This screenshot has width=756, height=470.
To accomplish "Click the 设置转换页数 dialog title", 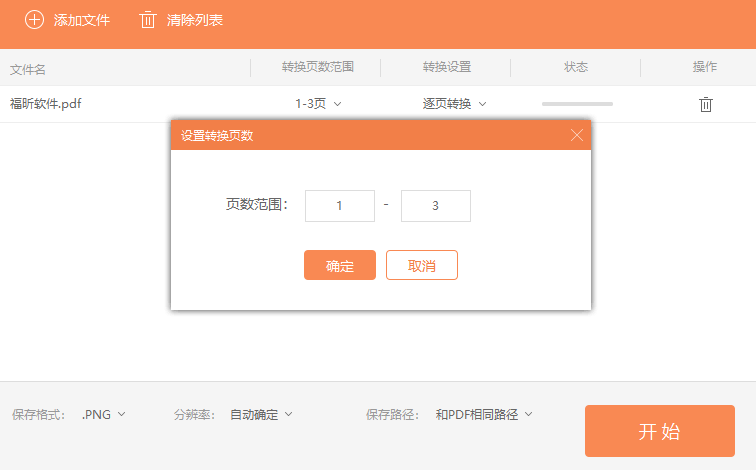I will point(217,135).
